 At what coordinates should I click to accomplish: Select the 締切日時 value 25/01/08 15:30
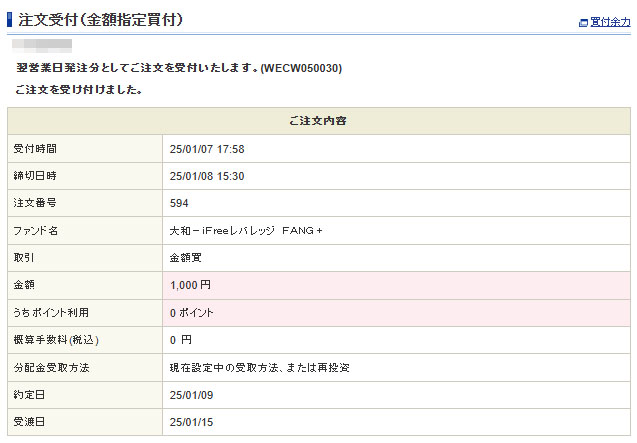click(207, 176)
